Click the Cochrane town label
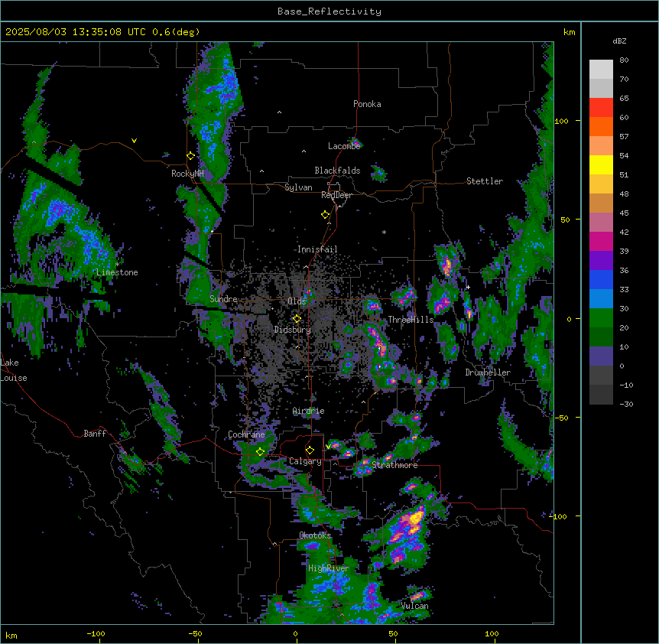Image resolution: width=659 pixels, height=644 pixels. pos(246,434)
